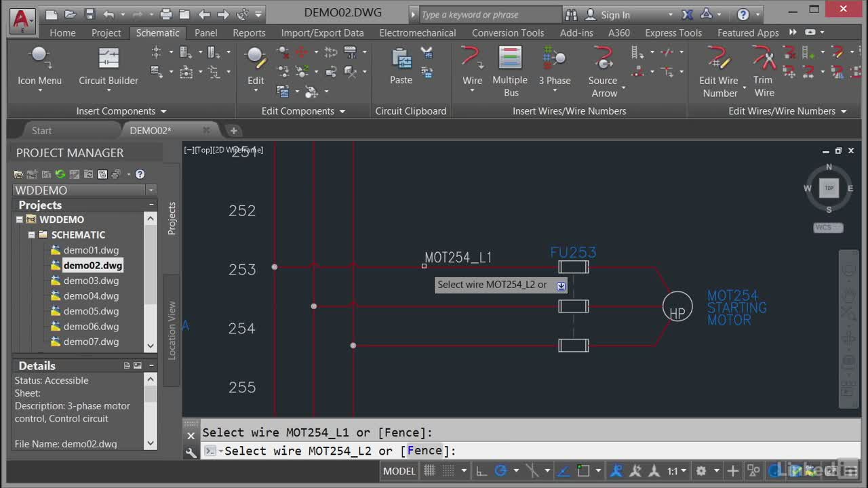Select the Wire insert tool

point(472,68)
